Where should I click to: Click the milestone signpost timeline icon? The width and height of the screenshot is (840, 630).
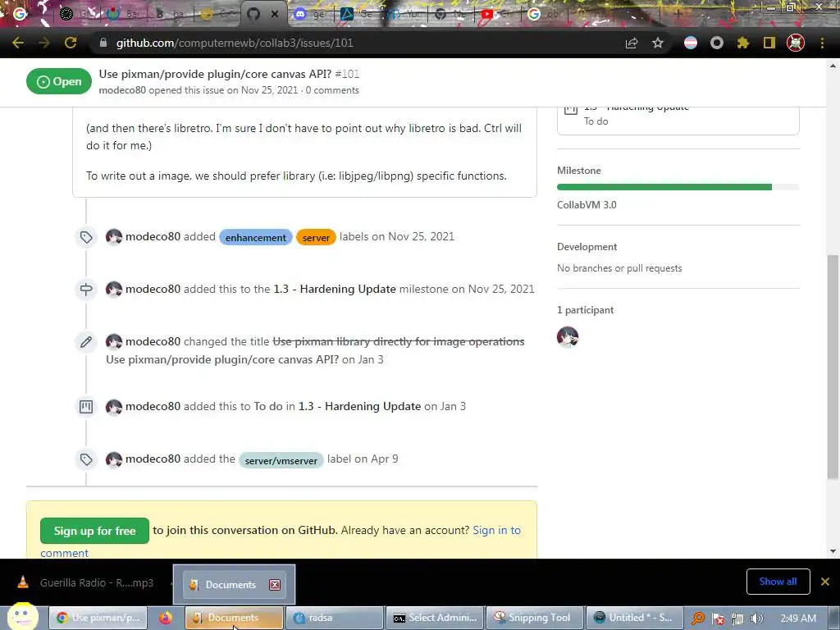(x=86, y=290)
